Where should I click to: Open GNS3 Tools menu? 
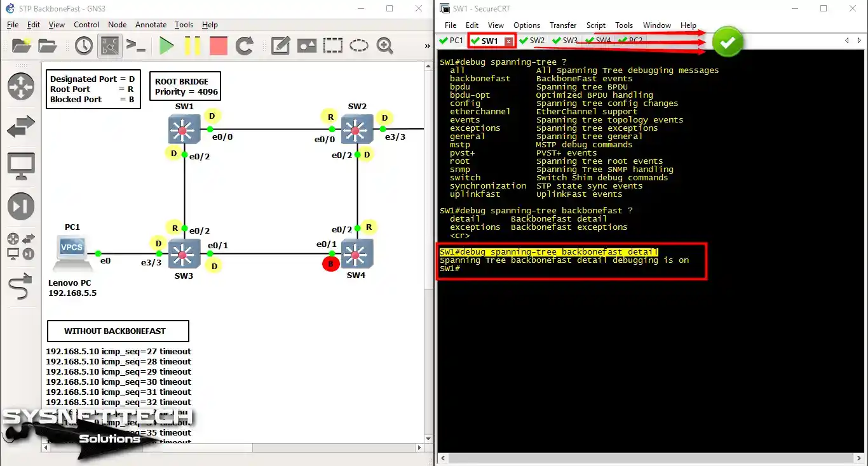pos(184,25)
